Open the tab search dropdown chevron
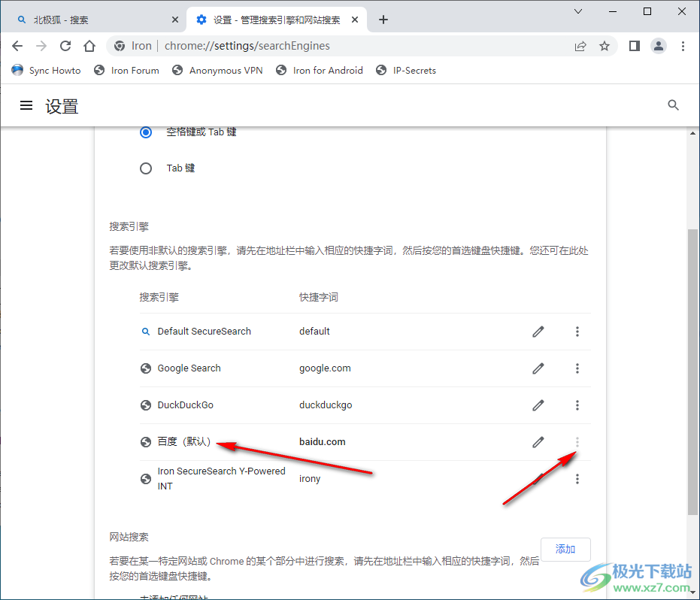Viewport: 700px width, 600px height. coord(578,11)
